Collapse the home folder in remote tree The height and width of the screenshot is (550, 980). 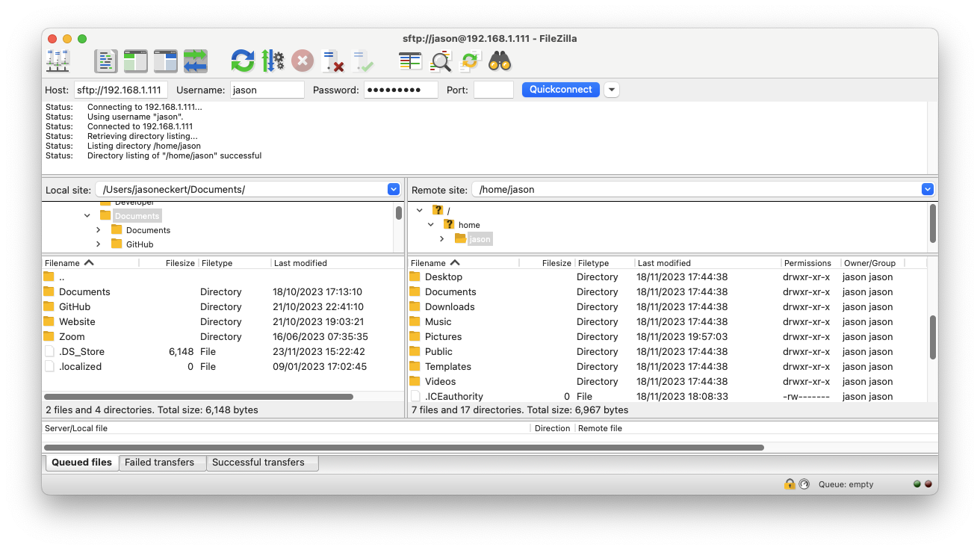(x=429, y=224)
